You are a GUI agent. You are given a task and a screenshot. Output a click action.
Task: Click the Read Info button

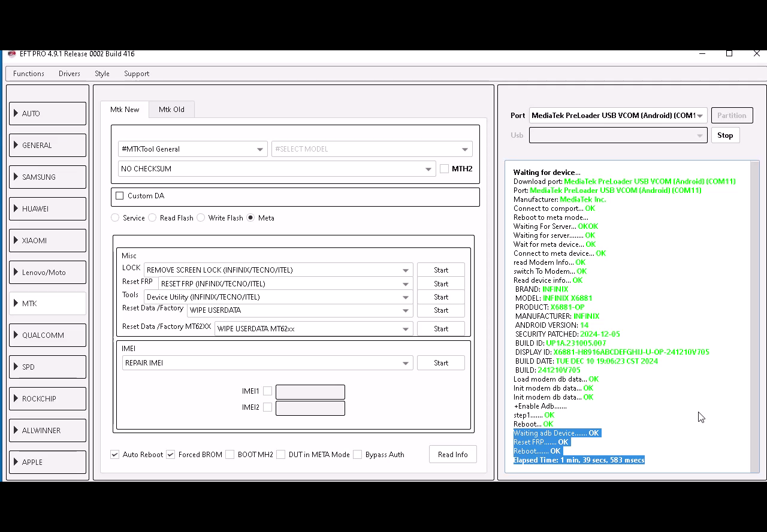pyautogui.click(x=453, y=455)
